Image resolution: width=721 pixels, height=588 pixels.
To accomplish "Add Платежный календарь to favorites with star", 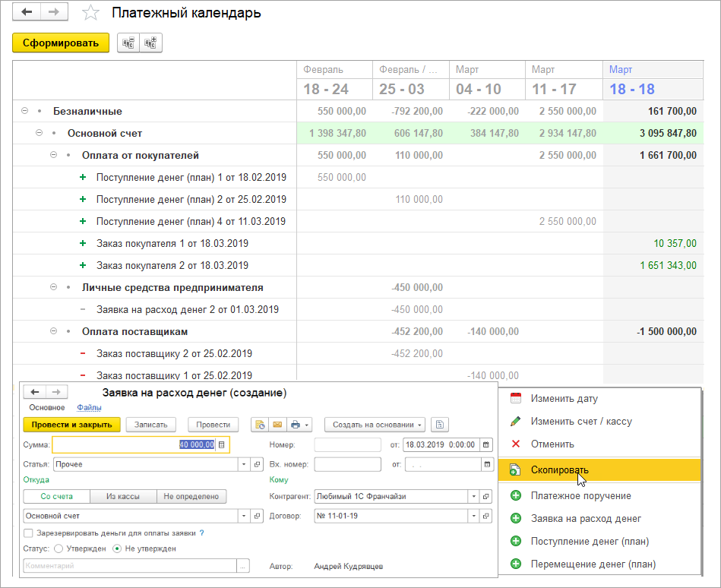I will 90,13.
